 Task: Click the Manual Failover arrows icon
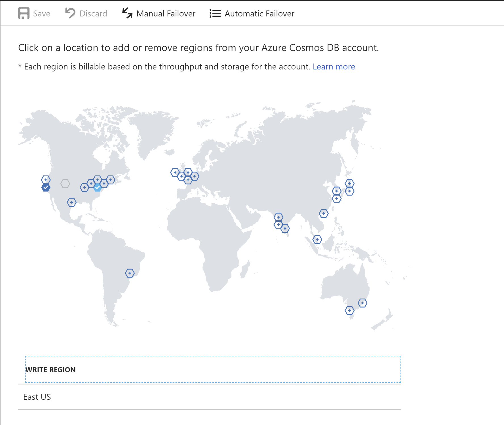tap(127, 13)
